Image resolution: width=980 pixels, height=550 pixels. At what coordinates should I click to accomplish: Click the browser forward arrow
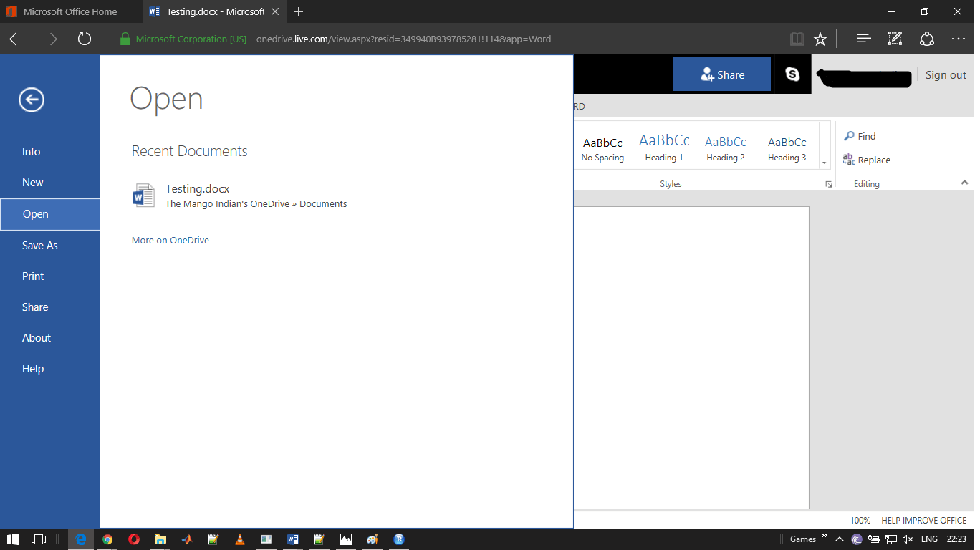(x=50, y=39)
